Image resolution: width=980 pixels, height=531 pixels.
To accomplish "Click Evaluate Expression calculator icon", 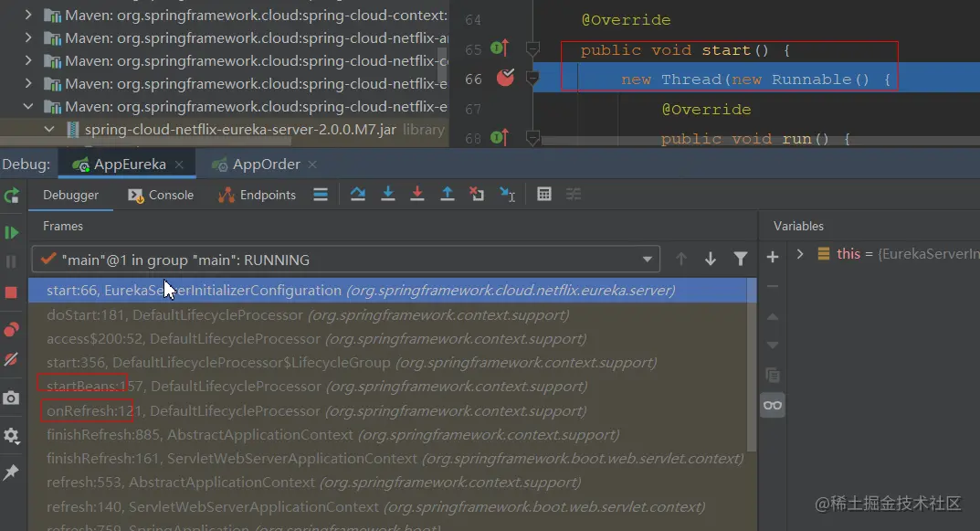I will (544, 195).
